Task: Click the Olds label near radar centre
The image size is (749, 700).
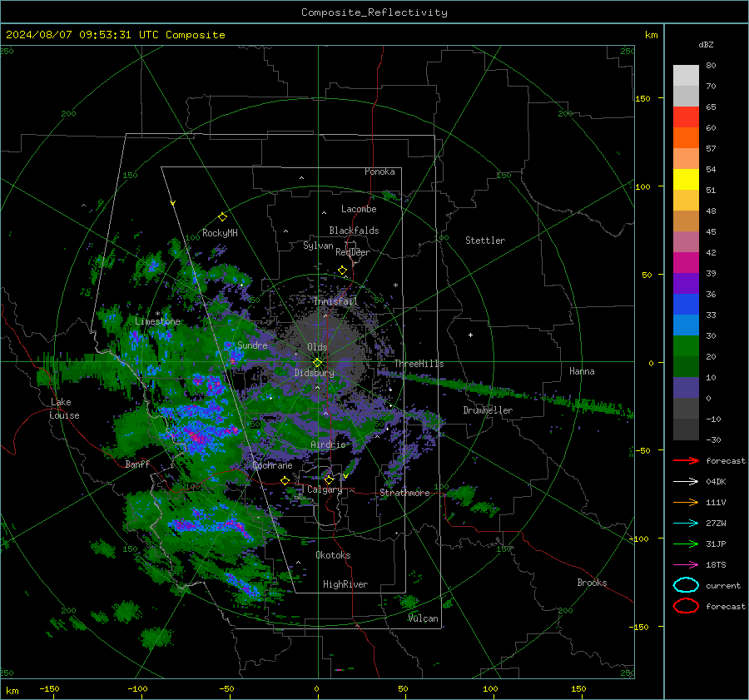Action: click(x=317, y=347)
